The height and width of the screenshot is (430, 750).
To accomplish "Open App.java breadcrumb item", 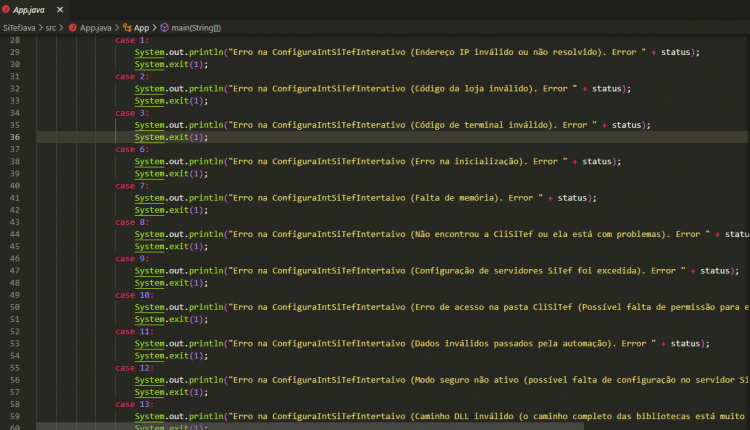I will click(96, 28).
